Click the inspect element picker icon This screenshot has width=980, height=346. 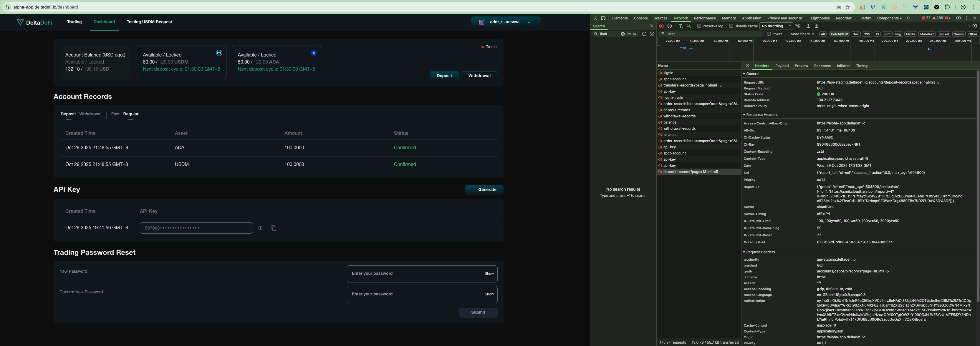[595, 18]
